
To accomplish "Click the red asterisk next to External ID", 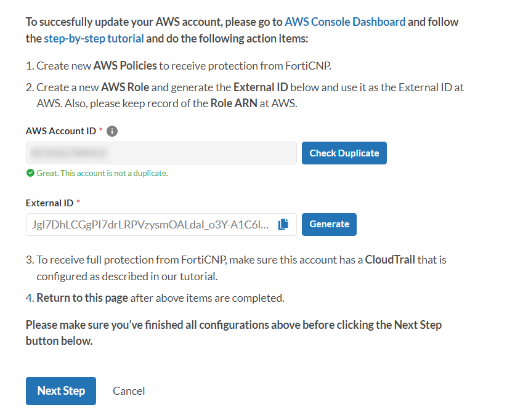I will (78, 203).
